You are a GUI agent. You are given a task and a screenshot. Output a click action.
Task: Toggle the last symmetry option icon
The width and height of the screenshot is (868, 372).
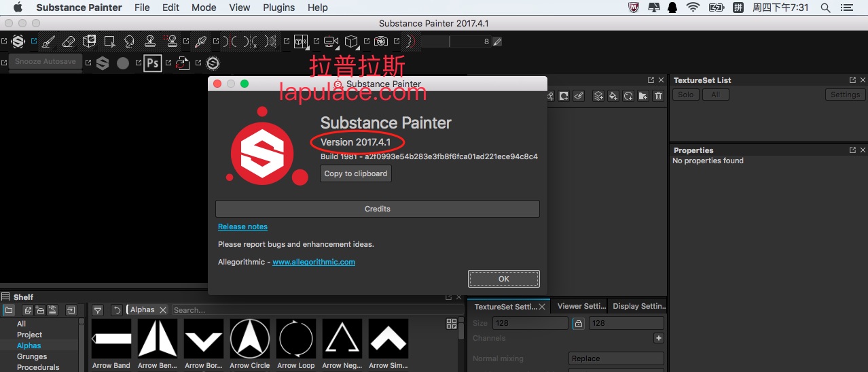point(272,41)
